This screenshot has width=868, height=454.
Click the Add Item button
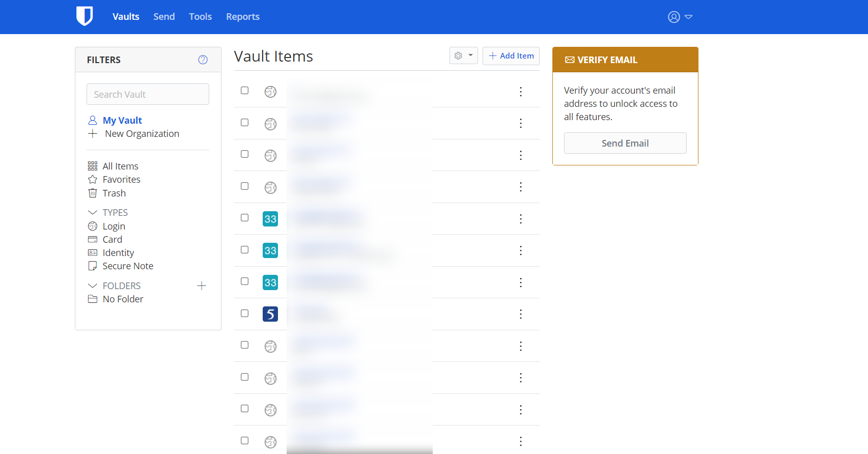click(511, 55)
